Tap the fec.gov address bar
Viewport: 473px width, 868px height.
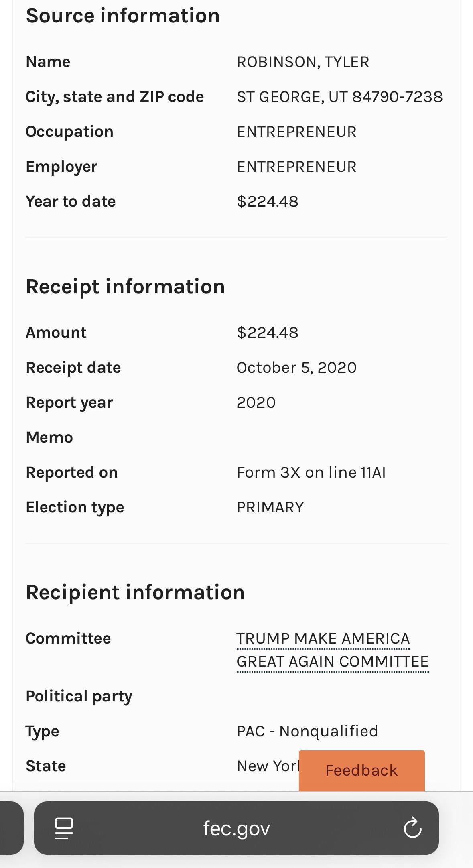236,828
